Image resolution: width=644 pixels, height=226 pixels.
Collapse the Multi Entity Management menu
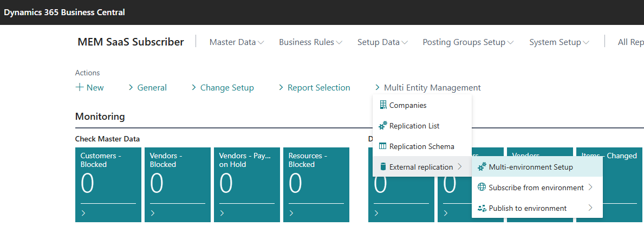coord(427,88)
